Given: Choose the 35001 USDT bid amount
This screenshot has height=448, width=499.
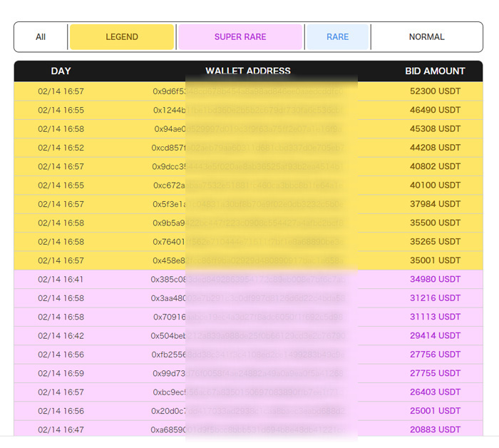Looking at the screenshot, I should 435,260.
